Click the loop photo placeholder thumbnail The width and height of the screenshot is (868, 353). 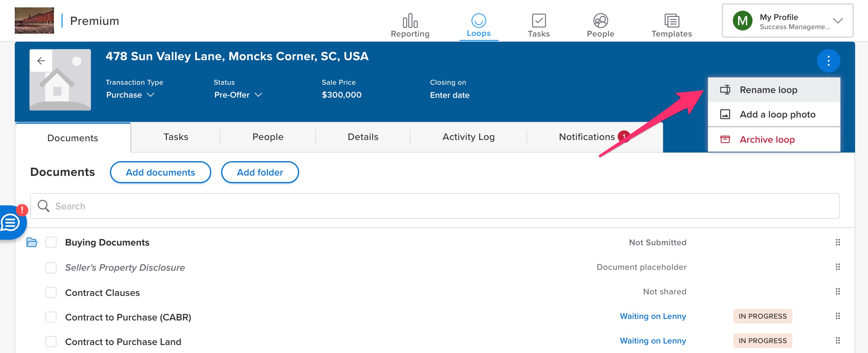point(60,80)
